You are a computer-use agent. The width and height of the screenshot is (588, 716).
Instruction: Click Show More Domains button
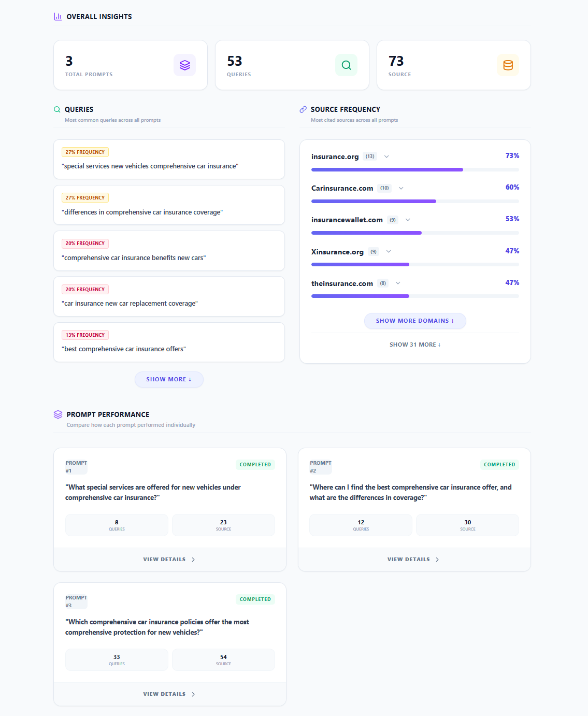[x=414, y=321]
